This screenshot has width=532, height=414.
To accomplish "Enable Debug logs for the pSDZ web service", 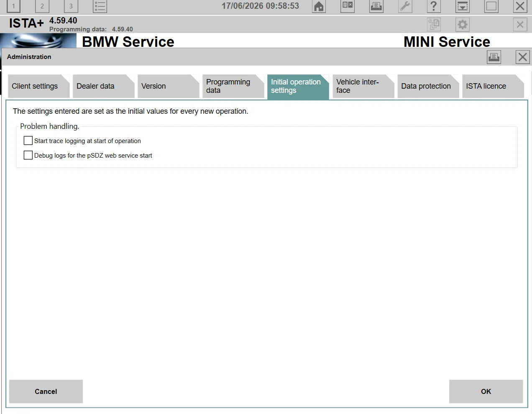I will click(x=28, y=155).
